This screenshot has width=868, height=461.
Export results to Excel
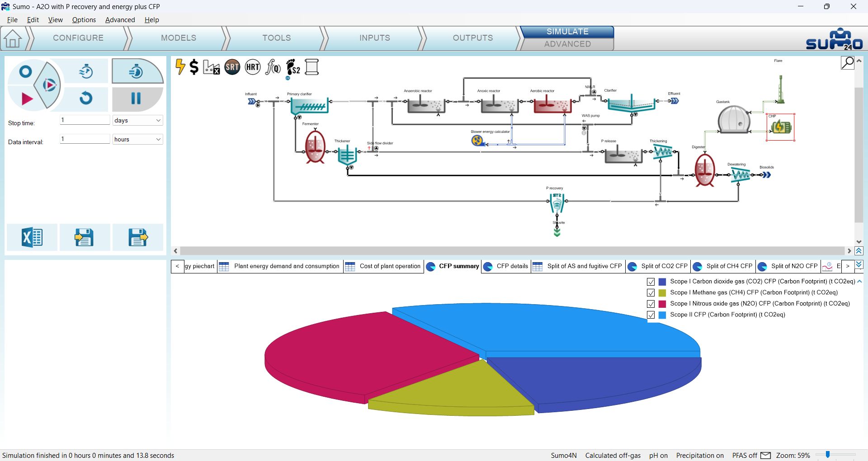click(32, 237)
